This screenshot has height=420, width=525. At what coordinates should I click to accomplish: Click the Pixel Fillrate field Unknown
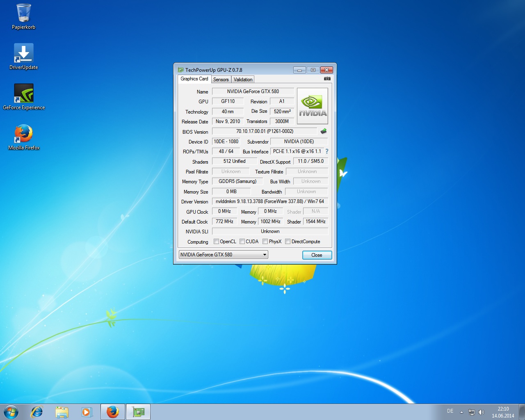[x=231, y=171]
